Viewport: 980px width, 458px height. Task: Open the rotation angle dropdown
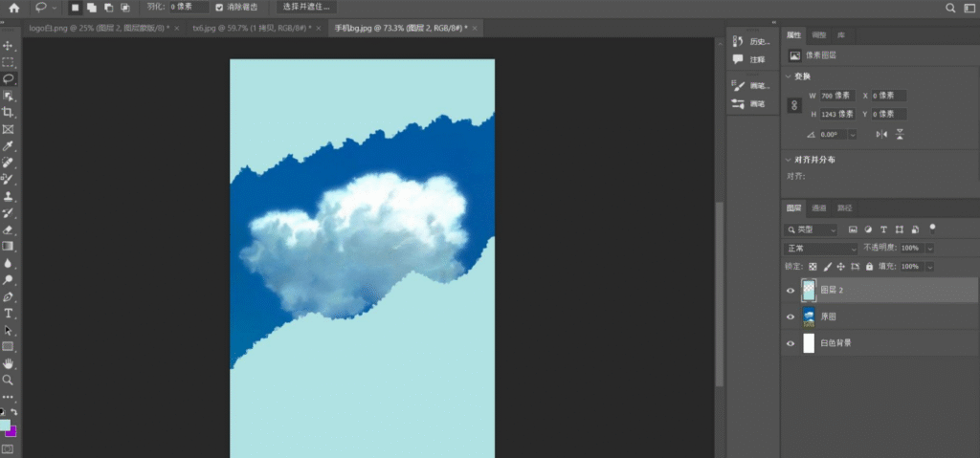pyautogui.click(x=853, y=134)
